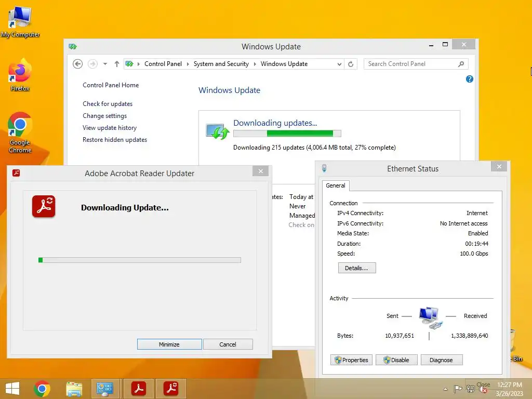
Task: Cancel the Adobe Reader update
Action: [x=228, y=344]
